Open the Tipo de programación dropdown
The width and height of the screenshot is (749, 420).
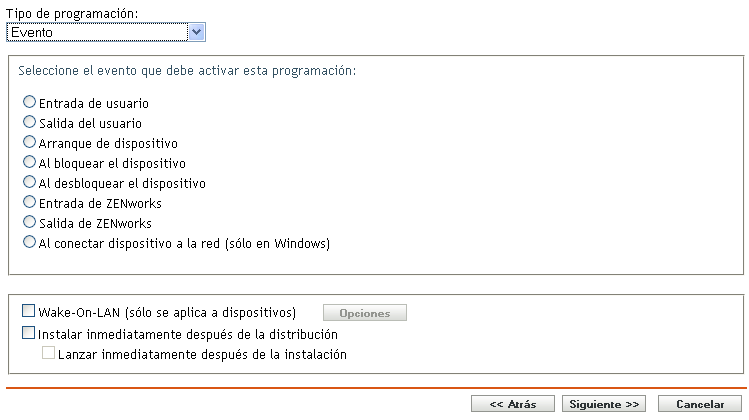click(x=105, y=32)
